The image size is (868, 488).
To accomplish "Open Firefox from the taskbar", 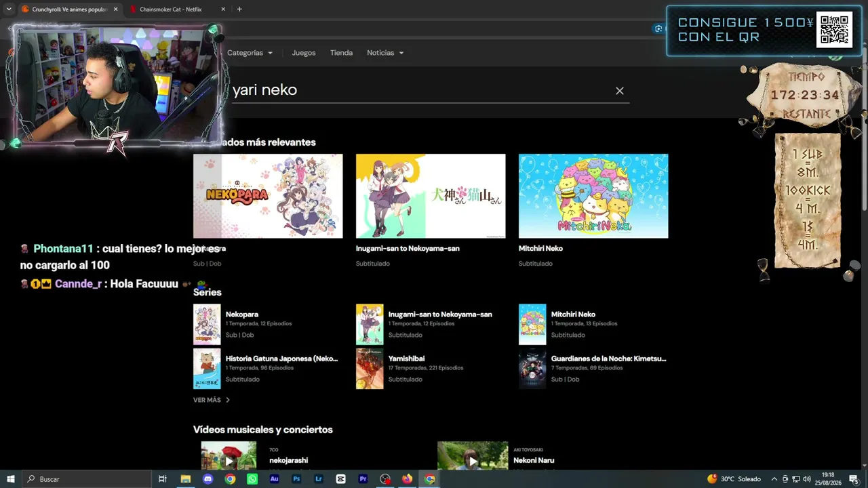I will (x=407, y=479).
